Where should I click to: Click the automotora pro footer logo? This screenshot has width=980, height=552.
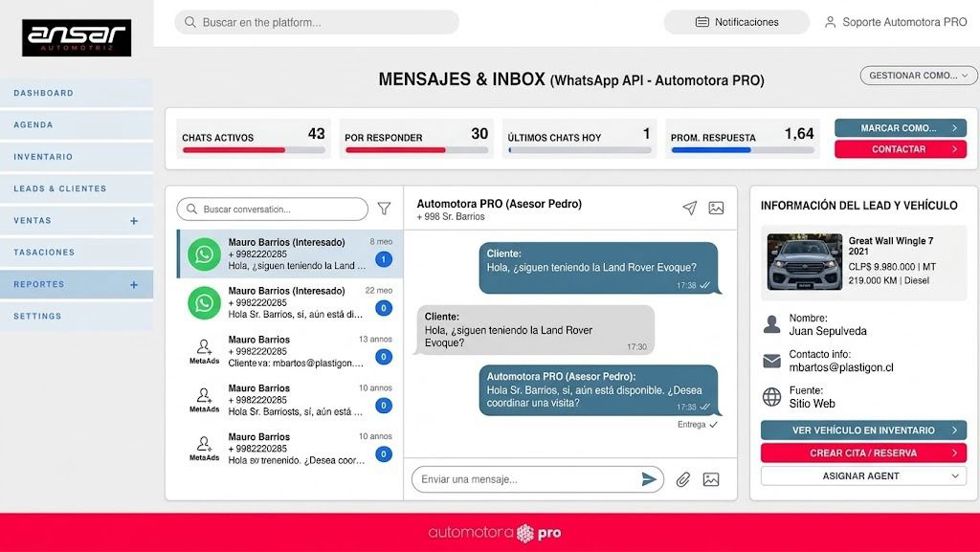click(x=494, y=533)
